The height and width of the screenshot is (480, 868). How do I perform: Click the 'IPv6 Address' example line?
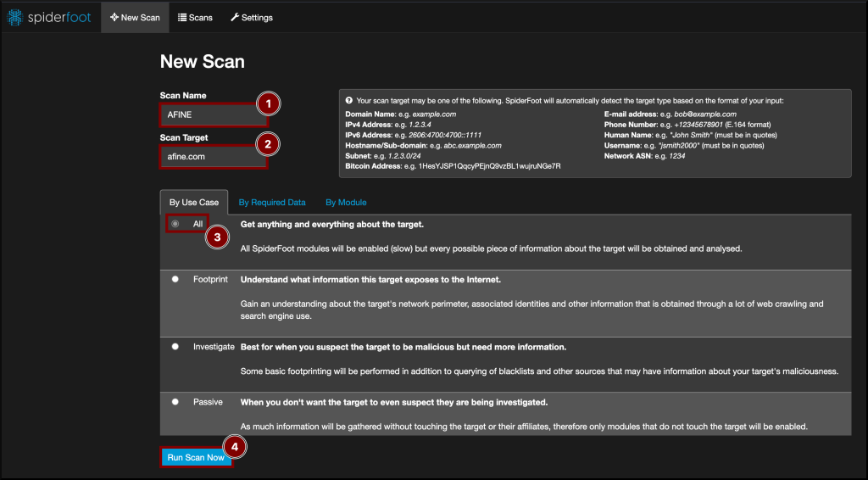pos(413,135)
